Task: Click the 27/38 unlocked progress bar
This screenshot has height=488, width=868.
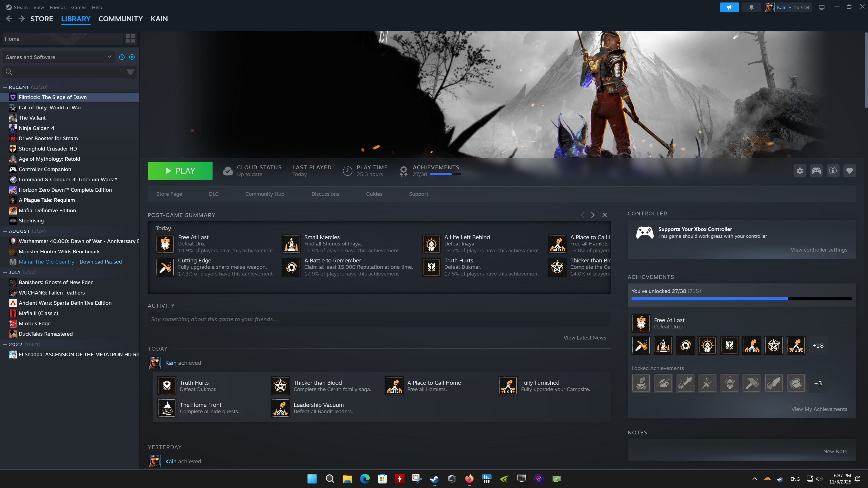Action: [x=742, y=299]
